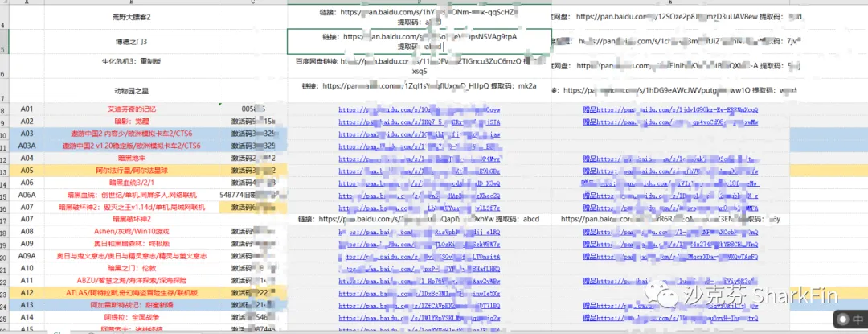Image resolution: width=868 pixels, height=334 pixels.
Task: Select the 暗黑破坏神2:毁灭之王v1.14d name cell
Action: coord(131,207)
